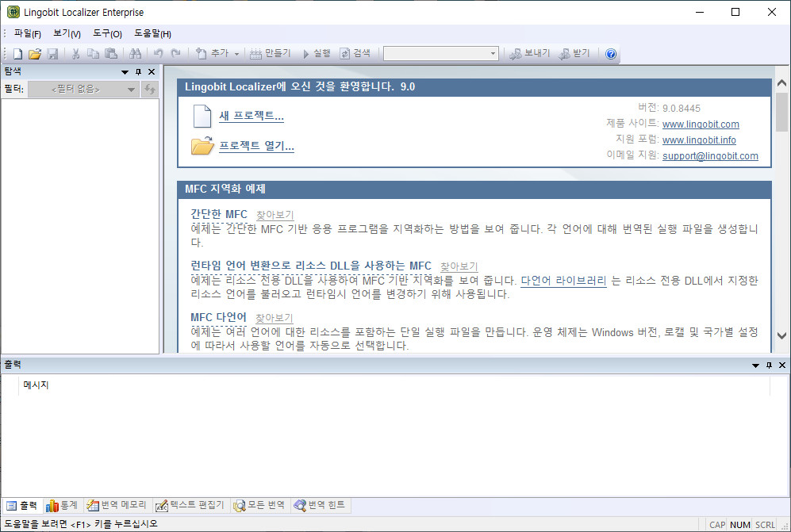Screen dimensions: 791x532
Task: Click the SCRL indicator in status bar
Action: [766, 525]
